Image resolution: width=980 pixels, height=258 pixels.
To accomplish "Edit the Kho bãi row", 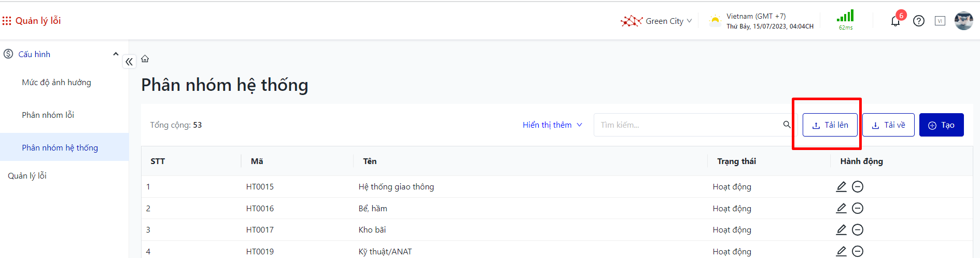I will coord(841,229).
